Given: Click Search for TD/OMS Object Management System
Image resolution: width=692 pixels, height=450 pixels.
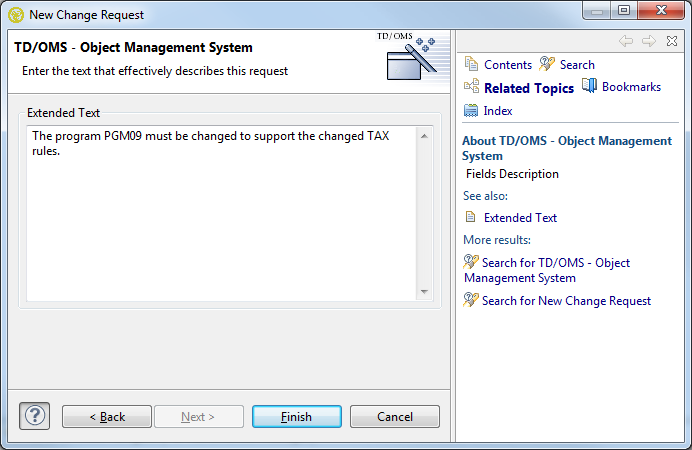Looking at the screenshot, I should pyautogui.click(x=555, y=270).
